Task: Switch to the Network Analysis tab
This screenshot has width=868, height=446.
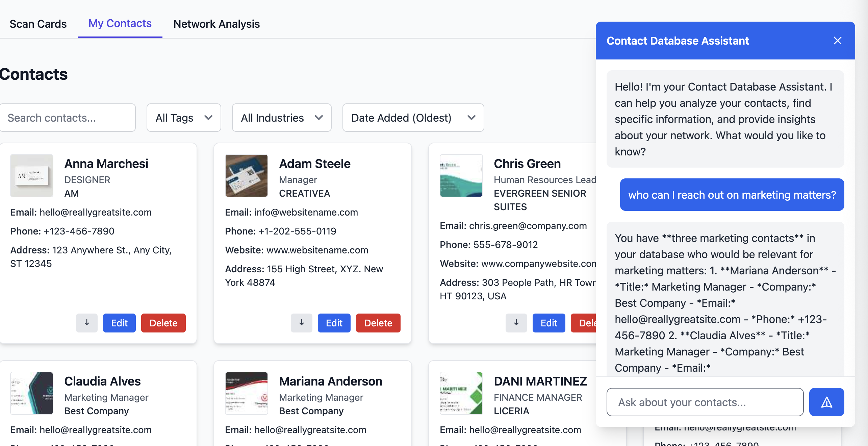Action: pyautogui.click(x=216, y=24)
